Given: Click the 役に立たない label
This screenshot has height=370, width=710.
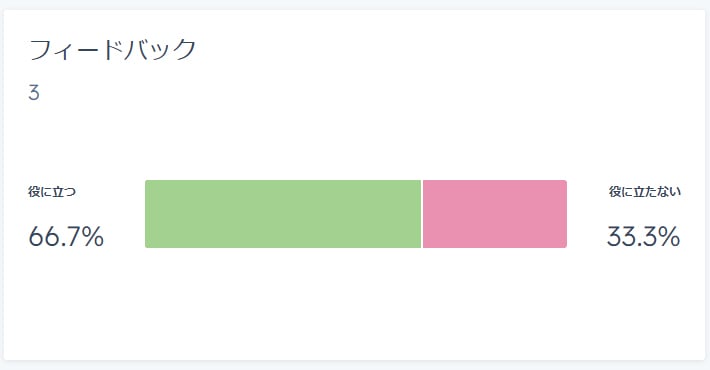Looking at the screenshot, I should [645, 192].
